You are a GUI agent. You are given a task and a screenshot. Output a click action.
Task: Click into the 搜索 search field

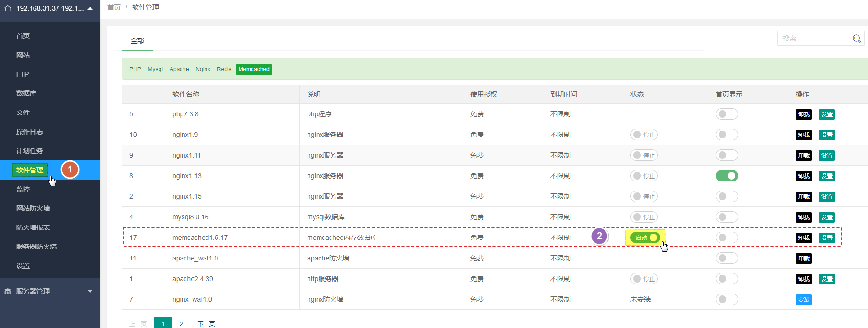pyautogui.click(x=814, y=39)
